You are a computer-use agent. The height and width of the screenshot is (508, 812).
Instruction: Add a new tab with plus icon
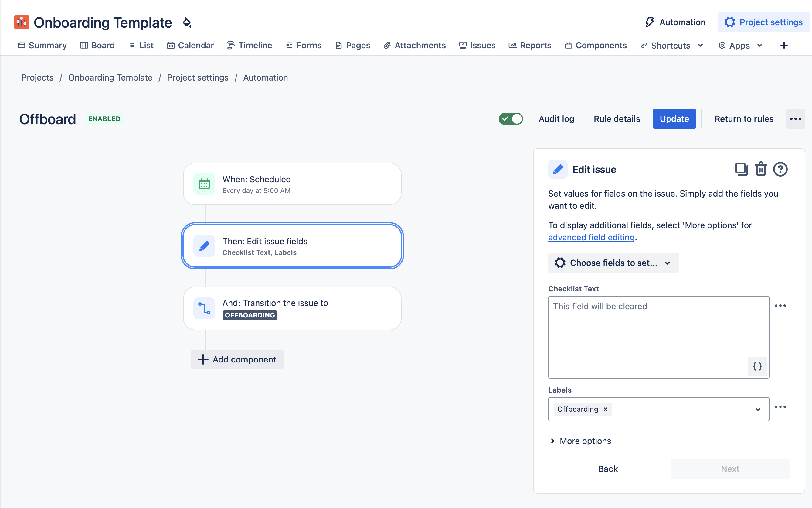click(x=784, y=45)
